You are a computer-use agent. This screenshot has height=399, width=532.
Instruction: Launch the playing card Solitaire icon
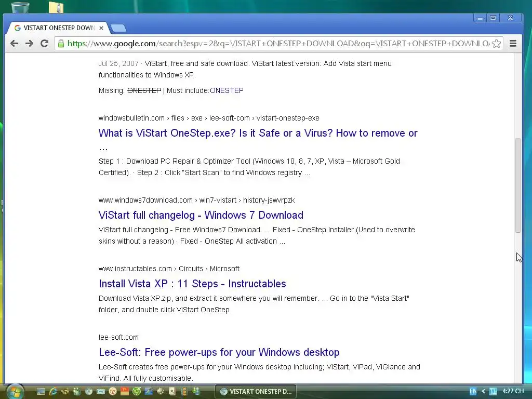tap(172, 392)
